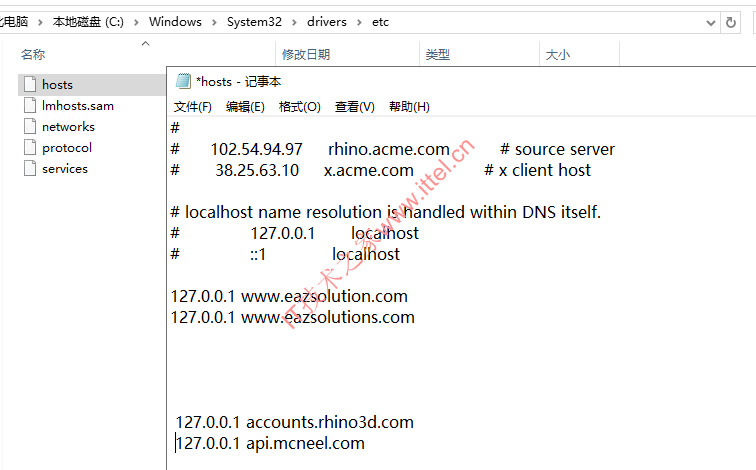Viewport: 756px width, 470px height.
Task: Expand the chevron after drivers breadcrumb
Action: pyautogui.click(x=359, y=22)
